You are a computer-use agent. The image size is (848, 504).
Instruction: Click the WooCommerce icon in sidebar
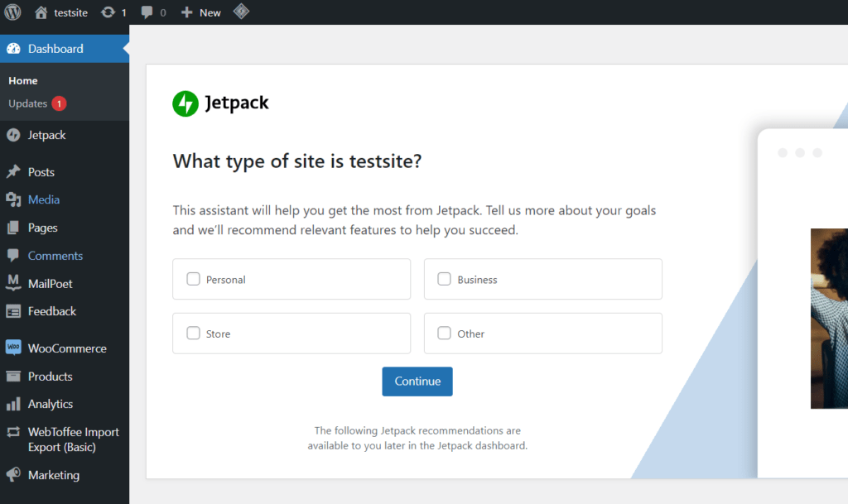click(x=13, y=348)
